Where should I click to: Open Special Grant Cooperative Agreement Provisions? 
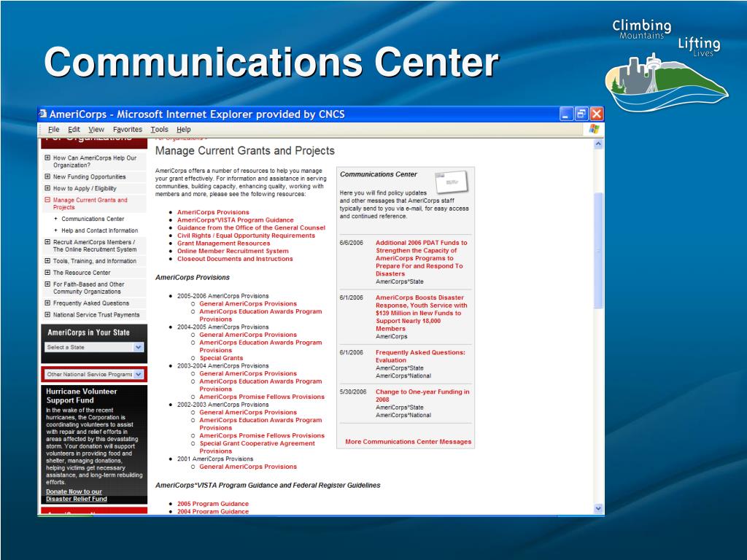tap(257, 447)
